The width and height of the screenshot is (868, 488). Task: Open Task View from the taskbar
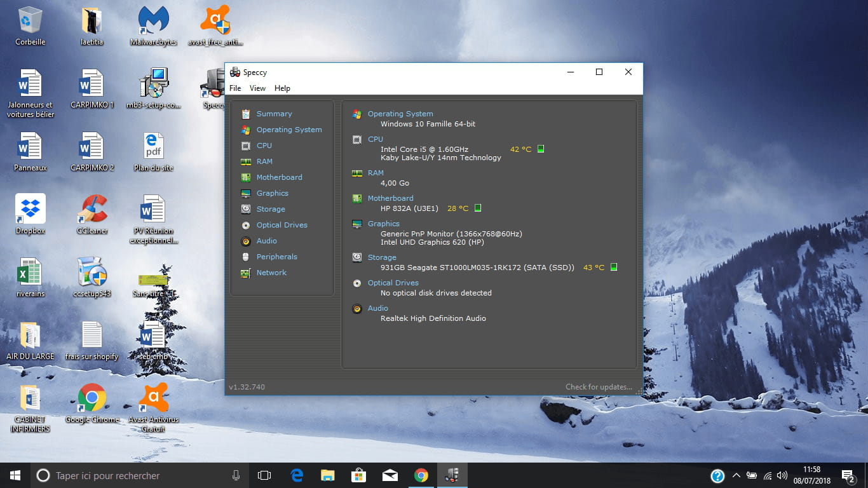[264, 475]
